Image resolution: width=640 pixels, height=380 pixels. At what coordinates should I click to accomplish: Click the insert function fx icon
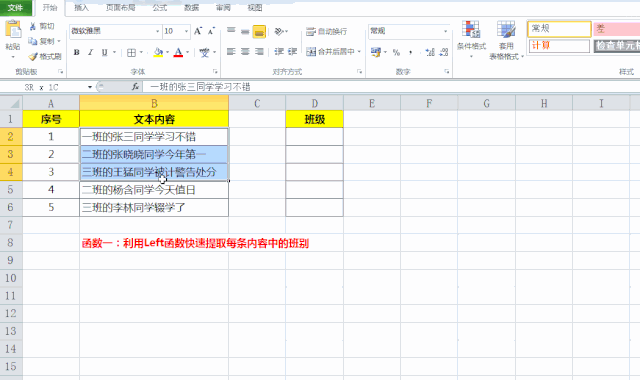[135, 87]
